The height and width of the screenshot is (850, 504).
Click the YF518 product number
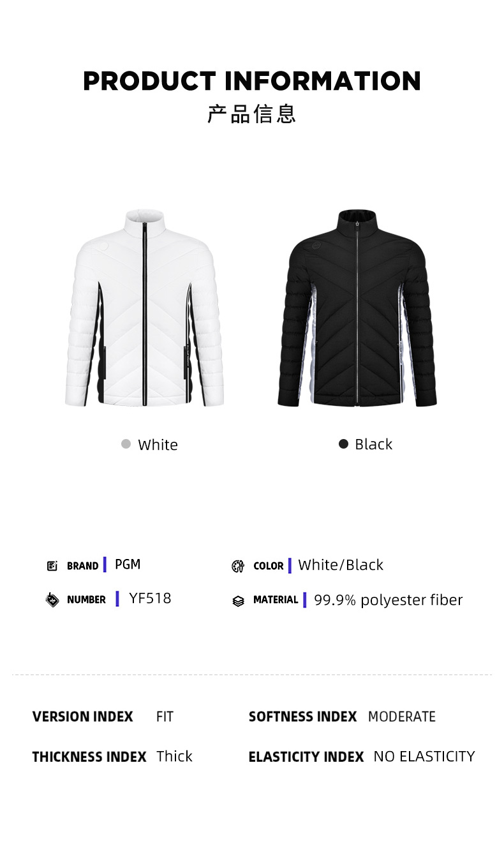click(150, 598)
